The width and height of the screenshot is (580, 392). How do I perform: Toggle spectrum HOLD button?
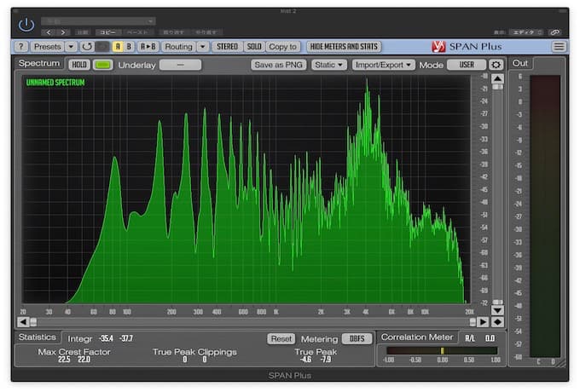pyautogui.click(x=79, y=65)
